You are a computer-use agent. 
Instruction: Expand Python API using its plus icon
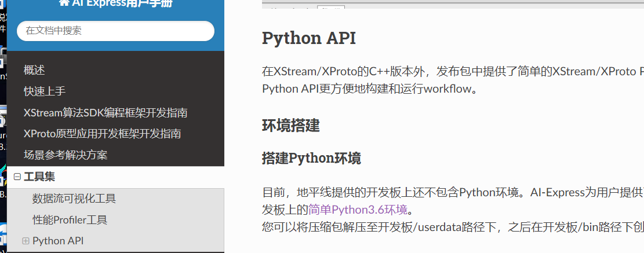point(26,241)
